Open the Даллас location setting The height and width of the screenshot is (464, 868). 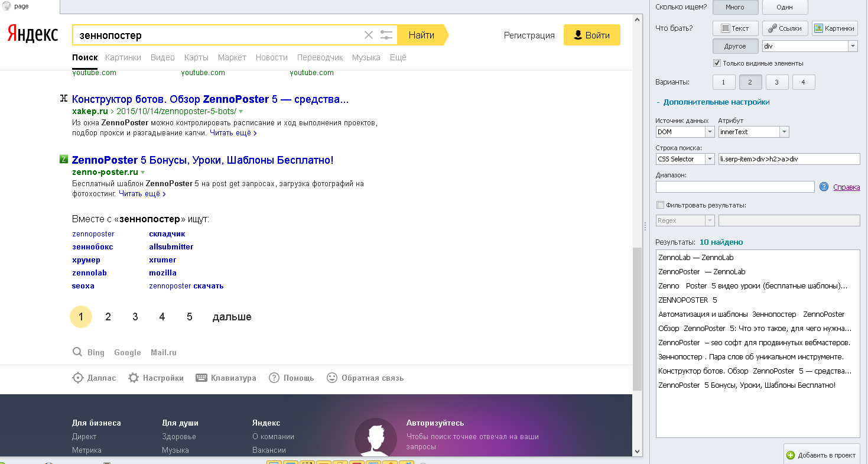click(94, 378)
